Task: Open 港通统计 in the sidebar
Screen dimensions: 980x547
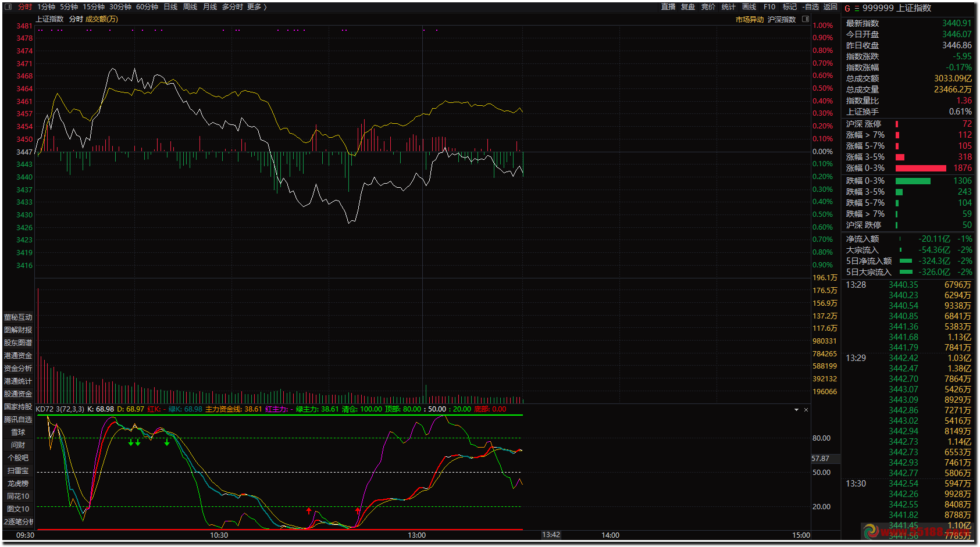Action: point(18,381)
